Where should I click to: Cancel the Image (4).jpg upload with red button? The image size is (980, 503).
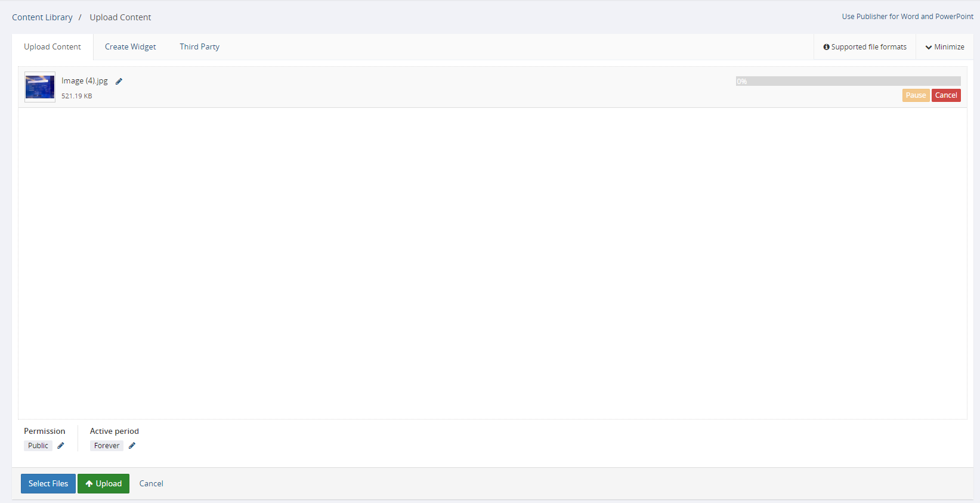coord(946,95)
